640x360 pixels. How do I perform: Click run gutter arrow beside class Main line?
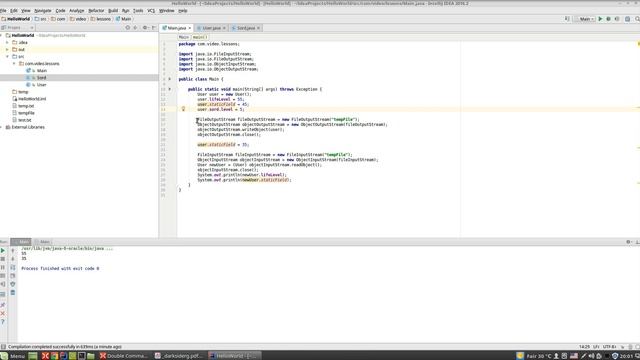(170, 79)
